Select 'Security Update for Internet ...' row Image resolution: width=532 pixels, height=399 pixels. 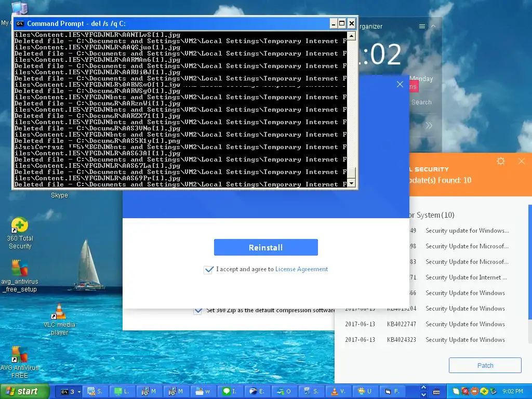click(466, 277)
